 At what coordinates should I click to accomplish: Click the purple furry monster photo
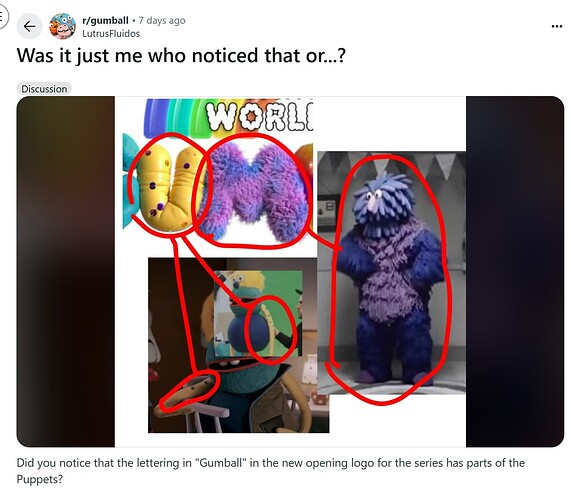tap(391, 272)
